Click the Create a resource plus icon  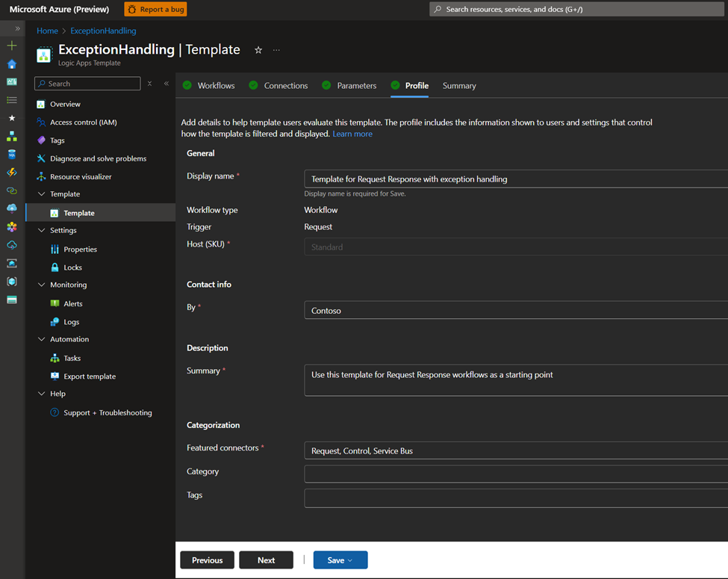click(11, 46)
